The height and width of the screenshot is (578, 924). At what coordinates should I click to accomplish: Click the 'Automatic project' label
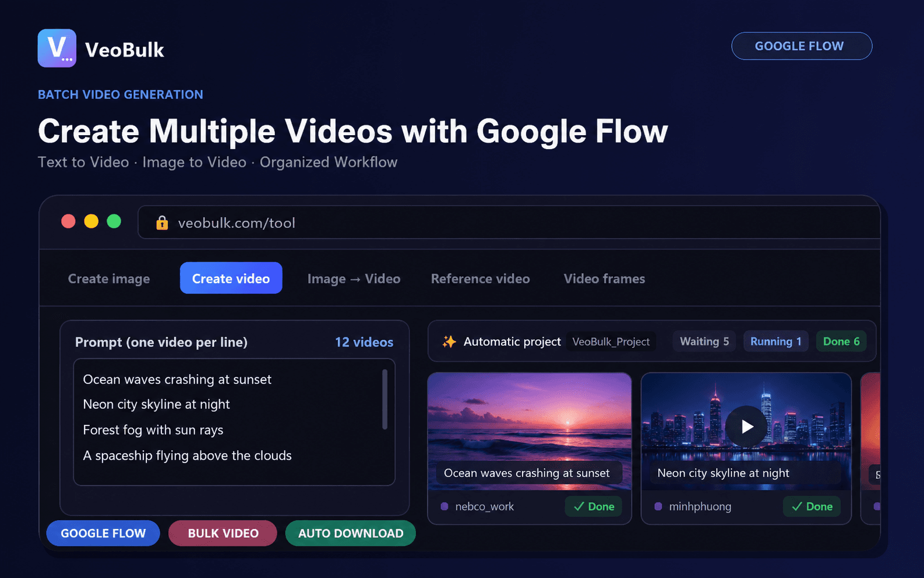click(x=512, y=341)
